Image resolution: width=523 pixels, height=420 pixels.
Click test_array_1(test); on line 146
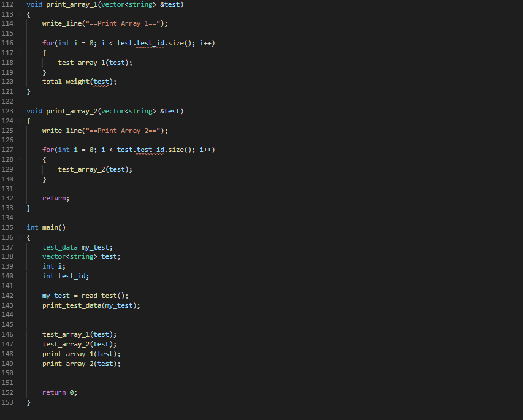(79, 334)
